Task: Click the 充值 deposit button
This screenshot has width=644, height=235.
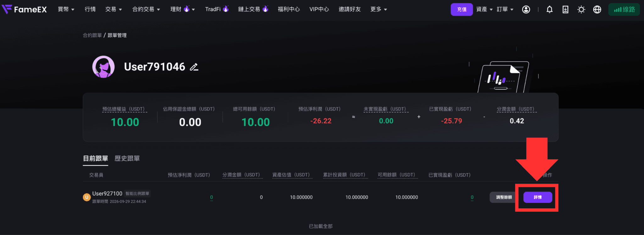Action: tap(462, 9)
